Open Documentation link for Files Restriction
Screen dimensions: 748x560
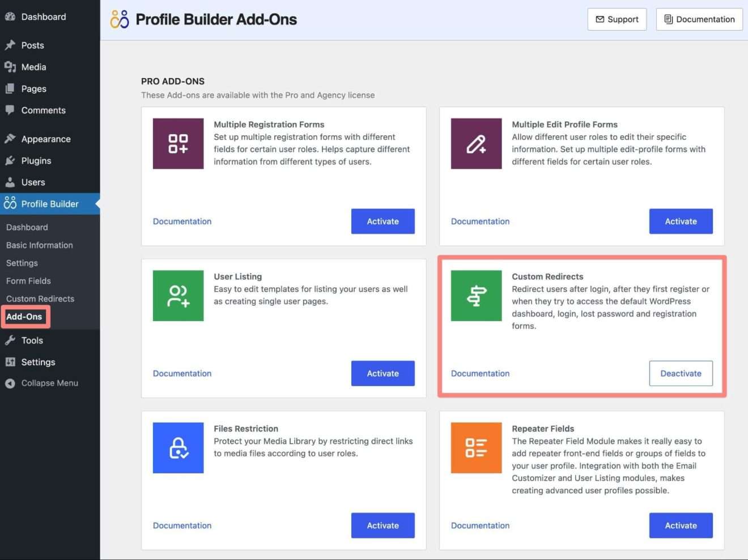(182, 525)
